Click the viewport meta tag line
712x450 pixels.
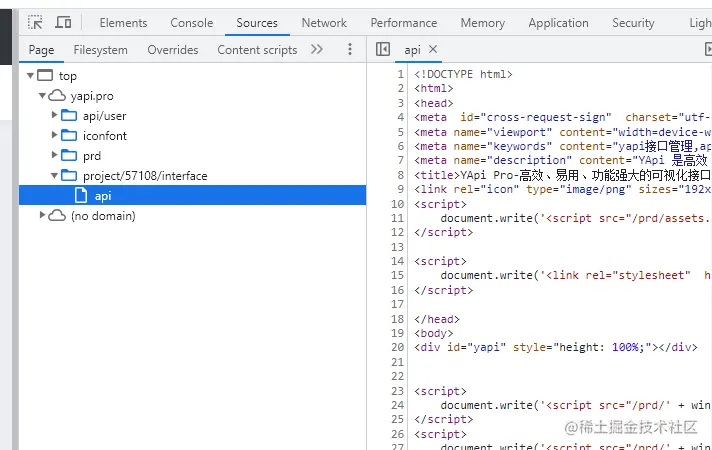[x=562, y=132]
